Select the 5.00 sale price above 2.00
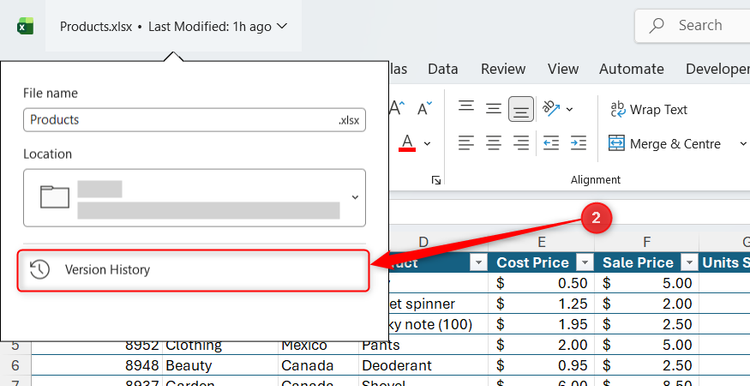Image resolution: width=750 pixels, height=386 pixels. [x=647, y=283]
